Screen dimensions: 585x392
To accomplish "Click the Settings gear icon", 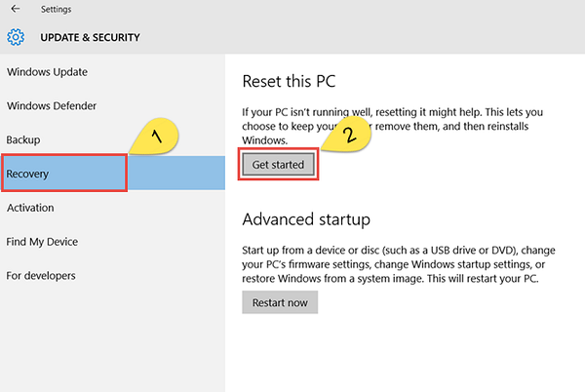I will 16,38.
